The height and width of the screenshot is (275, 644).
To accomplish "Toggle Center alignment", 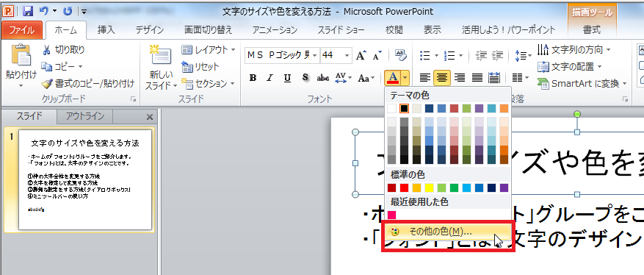I will tap(442, 78).
